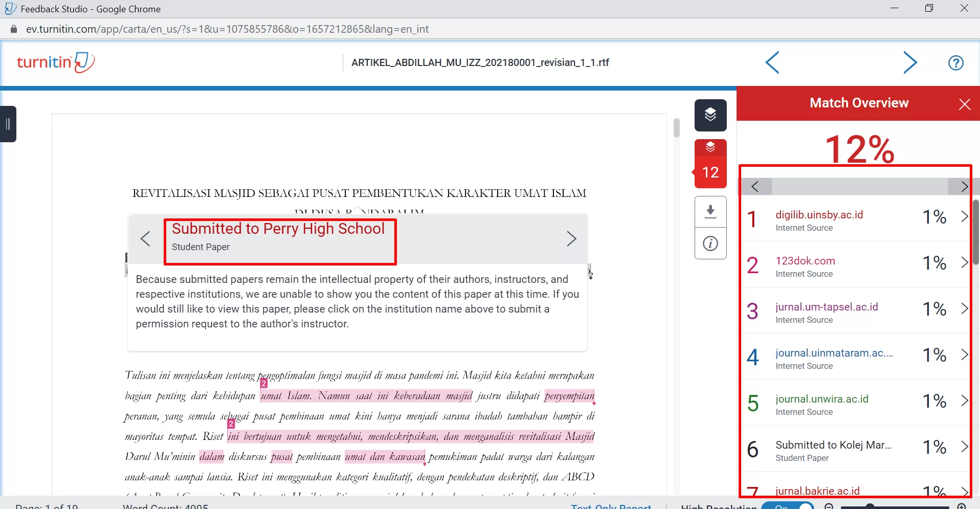View submission information via the info icon

pos(710,244)
